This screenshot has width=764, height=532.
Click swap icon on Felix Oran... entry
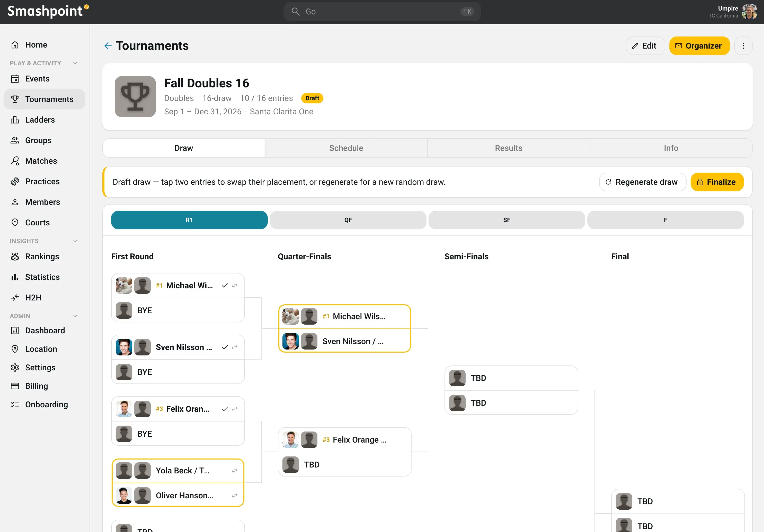point(235,409)
